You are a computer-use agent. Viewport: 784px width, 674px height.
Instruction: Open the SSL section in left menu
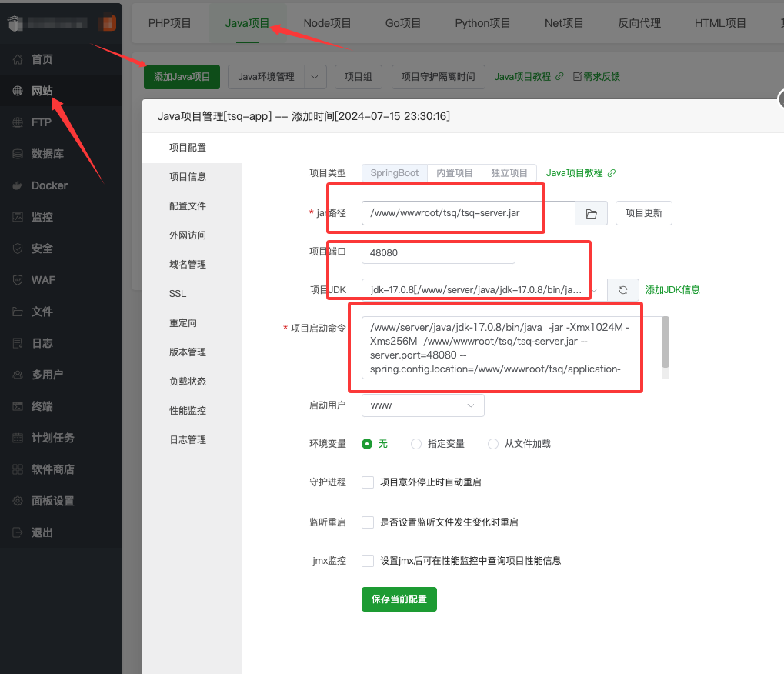[x=178, y=294]
